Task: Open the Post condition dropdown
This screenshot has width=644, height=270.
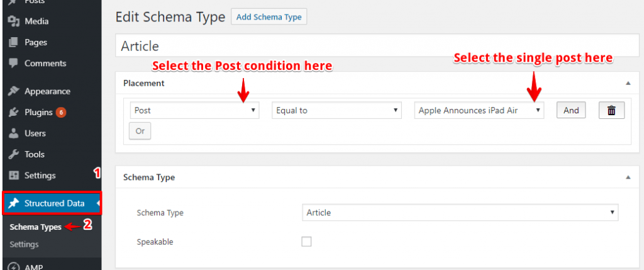Action: coord(195,111)
